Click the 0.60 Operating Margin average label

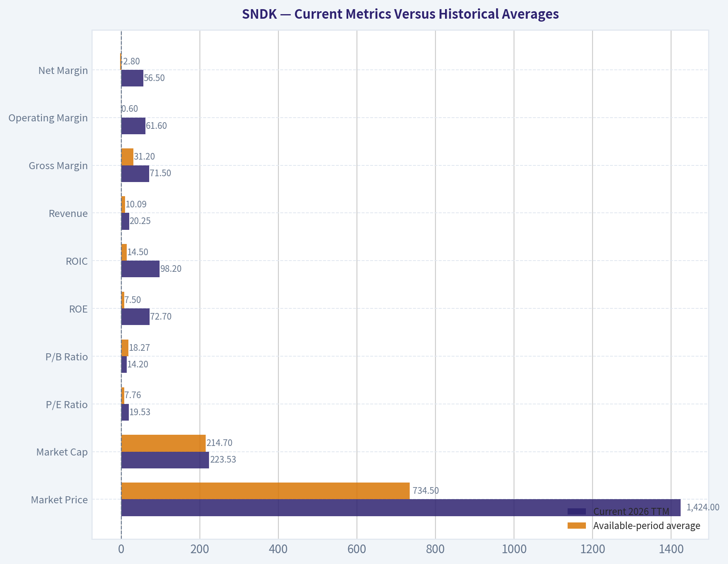pos(130,109)
